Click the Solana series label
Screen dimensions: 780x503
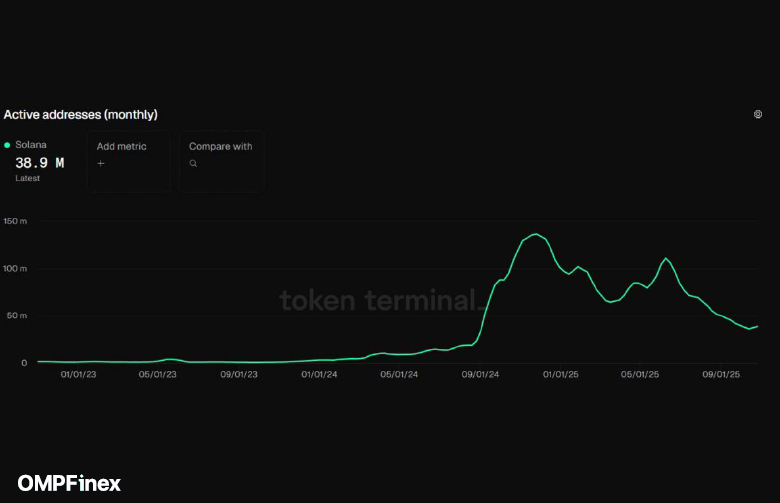point(31,145)
